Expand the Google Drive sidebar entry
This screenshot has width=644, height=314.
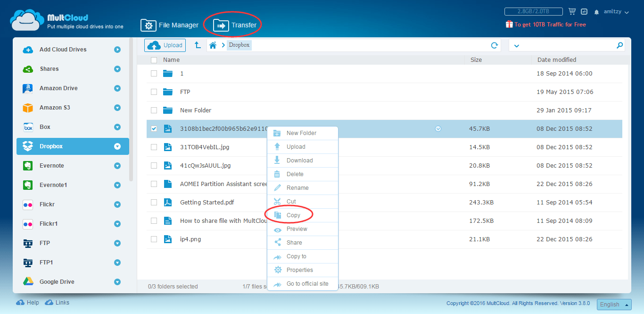coord(117,281)
